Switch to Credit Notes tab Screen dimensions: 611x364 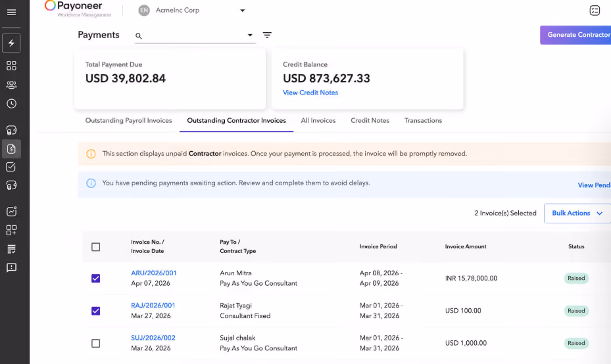point(370,121)
